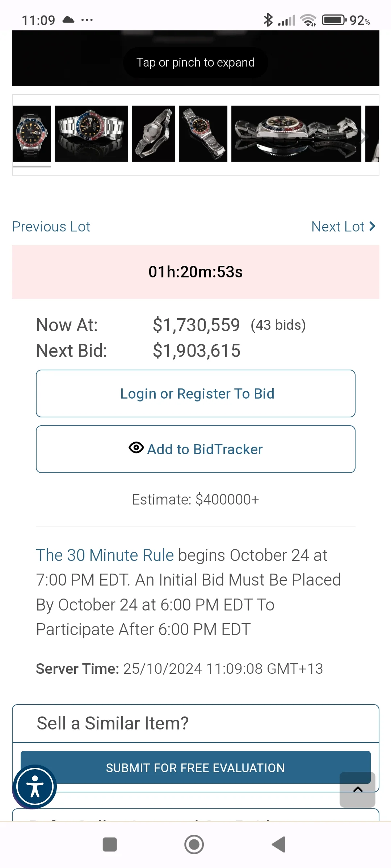Open the wide side-profile watch thumbnail
391x868 pixels.
point(296,133)
